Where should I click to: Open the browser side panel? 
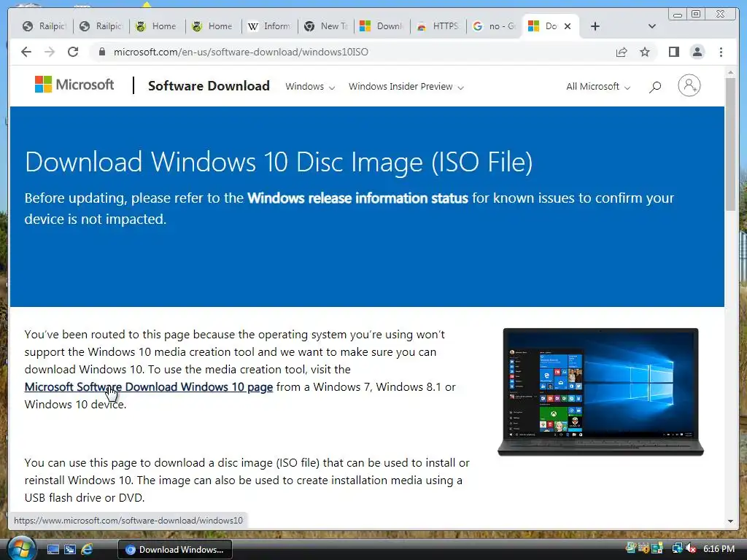coord(673,52)
